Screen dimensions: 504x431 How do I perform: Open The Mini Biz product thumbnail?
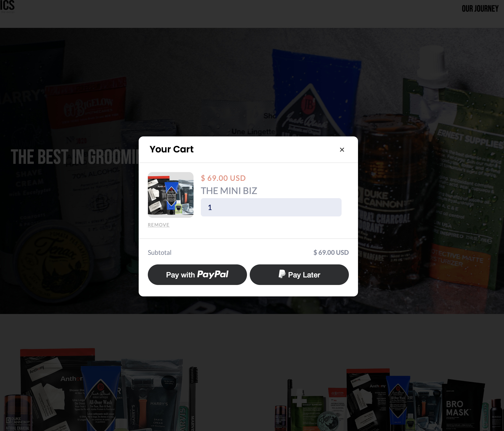click(x=171, y=195)
